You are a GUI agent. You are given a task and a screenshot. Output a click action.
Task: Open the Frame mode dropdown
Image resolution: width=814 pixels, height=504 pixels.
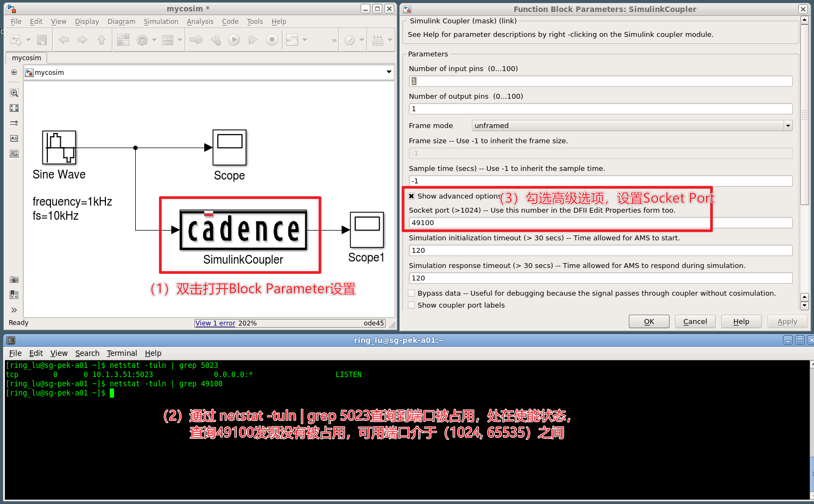point(787,125)
